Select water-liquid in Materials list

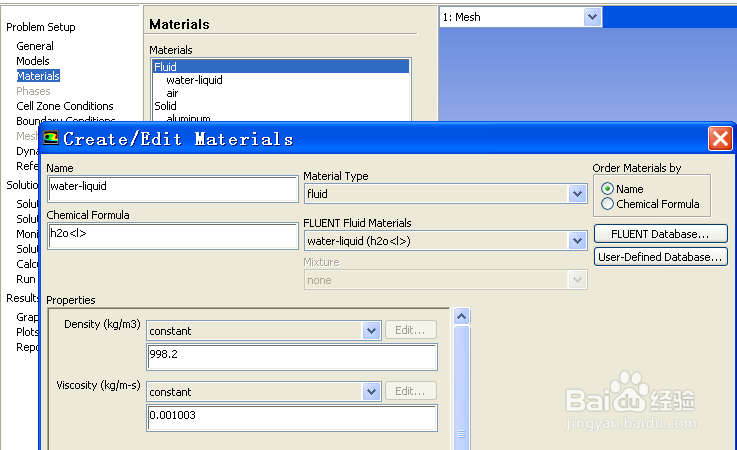[x=194, y=80]
